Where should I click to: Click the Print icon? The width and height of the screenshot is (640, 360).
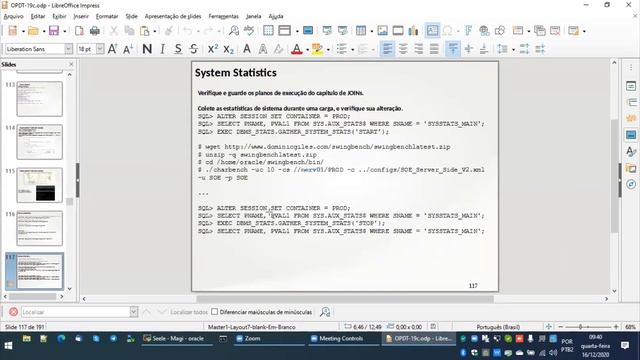pos(95,31)
